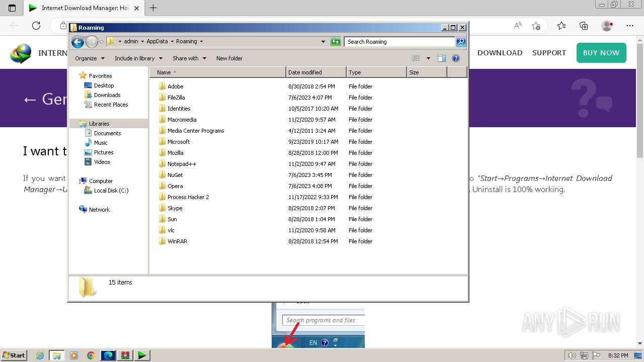
Task: Sort by the Type column header
Action: click(x=376, y=72)
